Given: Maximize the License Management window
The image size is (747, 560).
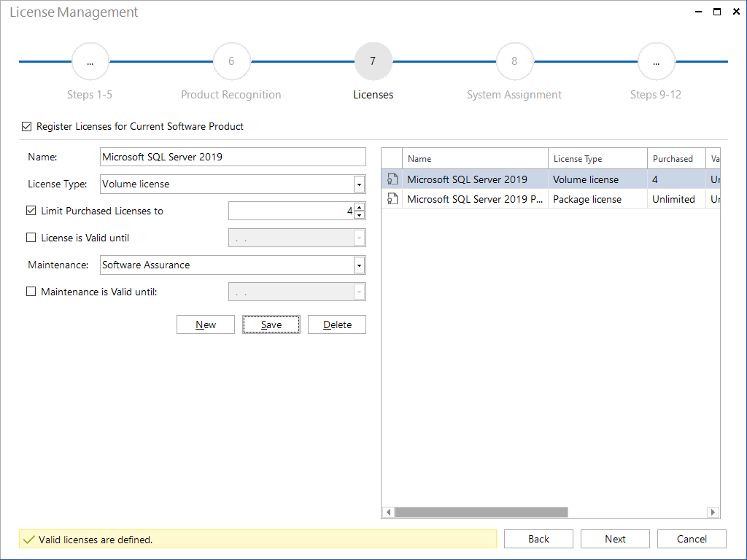Looking at the screenshot, I should [x=717, y=12].
